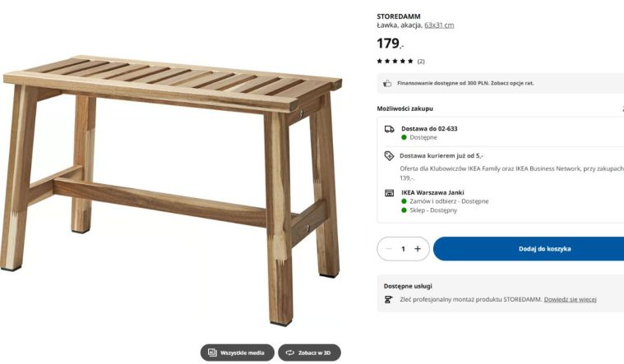
Task: Click the assembly service tools icon
Action: tap(388, 299)
